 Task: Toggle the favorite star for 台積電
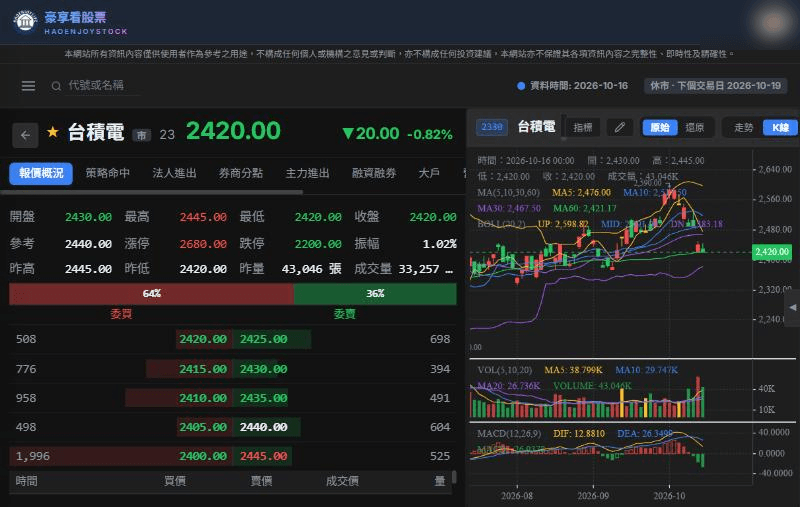(x=53, y=133)
